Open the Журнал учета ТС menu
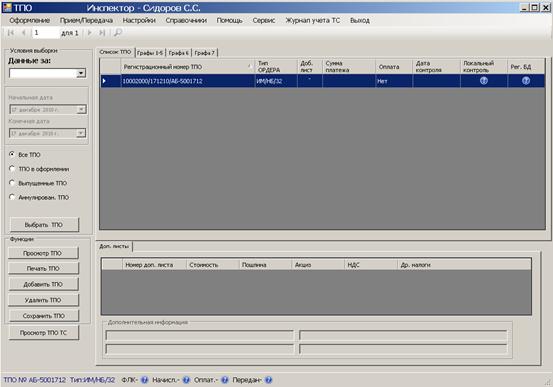This screenshot has width=553, height=387. pyautogui.click(x=312, y=20)
